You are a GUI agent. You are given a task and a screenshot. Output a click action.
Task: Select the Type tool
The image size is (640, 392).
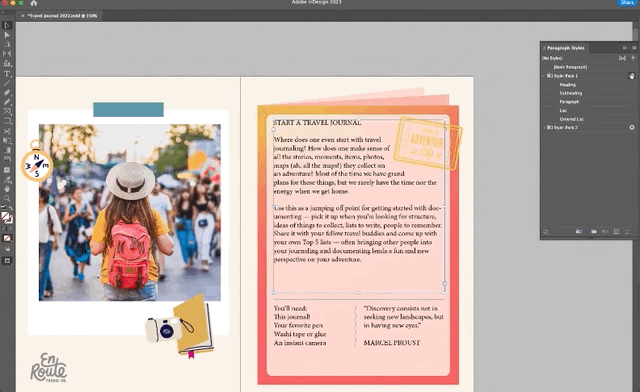(x=7, y=74)
